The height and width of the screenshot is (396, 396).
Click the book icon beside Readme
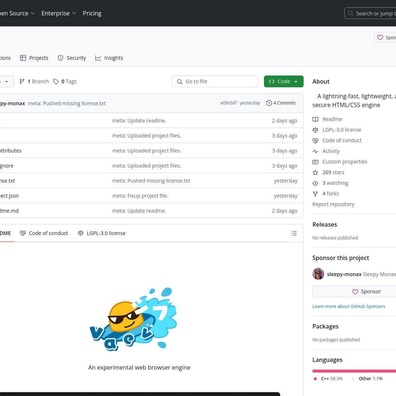click(x=315, y=119)
